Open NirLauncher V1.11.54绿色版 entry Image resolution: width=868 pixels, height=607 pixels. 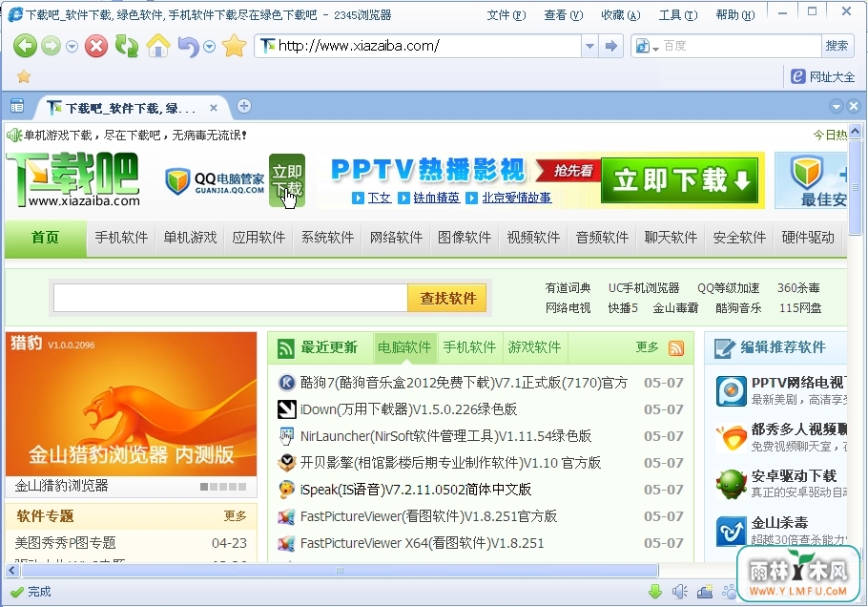click(445, 436)
